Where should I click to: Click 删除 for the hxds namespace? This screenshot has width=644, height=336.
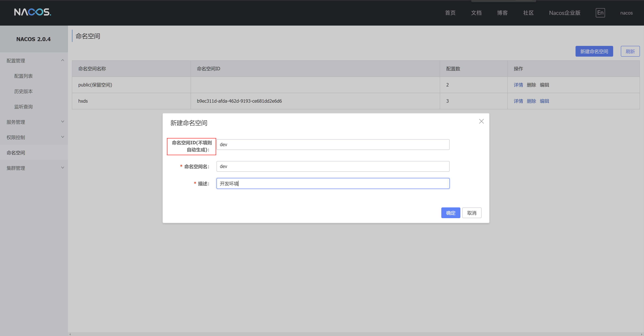531,101
